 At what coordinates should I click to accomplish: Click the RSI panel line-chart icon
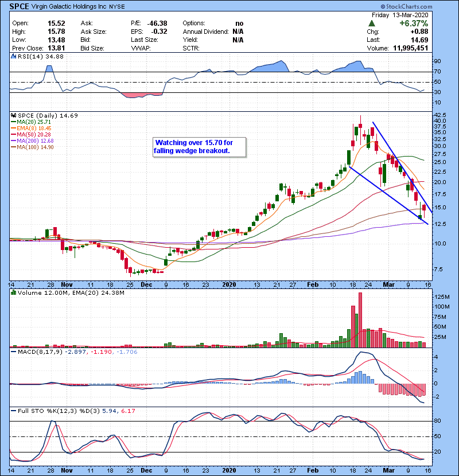(13, 56)
